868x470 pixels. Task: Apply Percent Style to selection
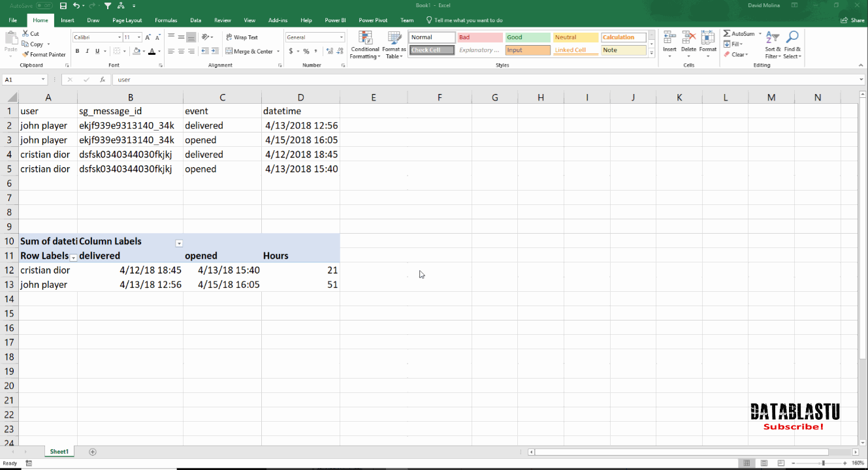(305, 50)
